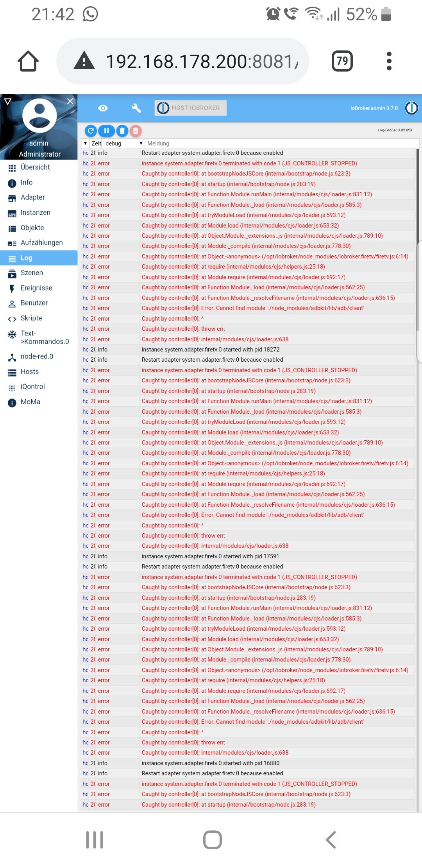Tap the Android back button
422x868 pixels.
click(x=331, y=840)
